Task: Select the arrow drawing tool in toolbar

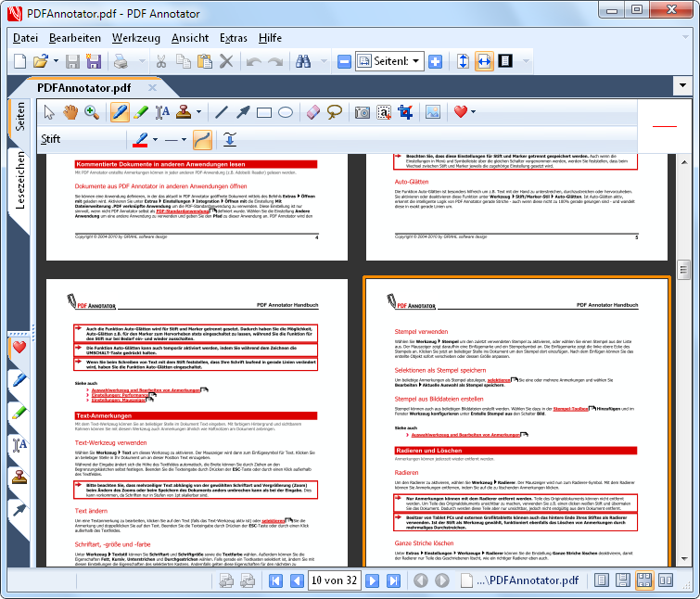Action: pos(243,112)
